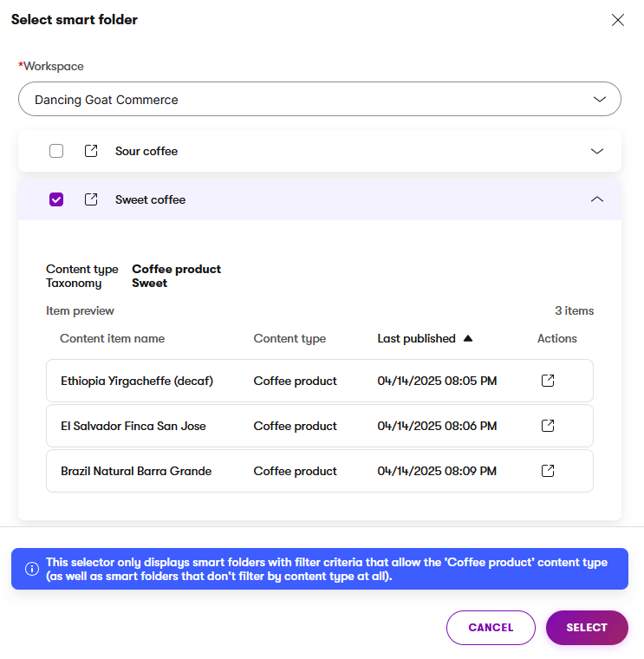Open Sweet coffee folder external link icon
Viewport: 644px width, 659px height.
coord(91,199)
